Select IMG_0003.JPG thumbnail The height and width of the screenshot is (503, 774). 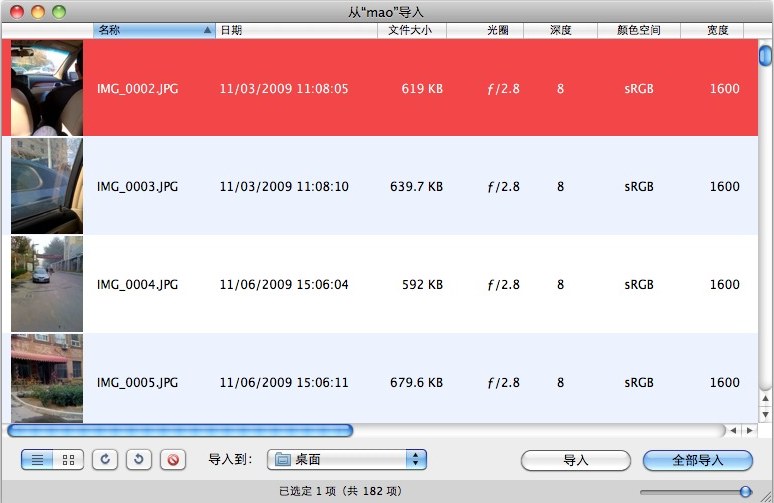(x=47, y=186)
